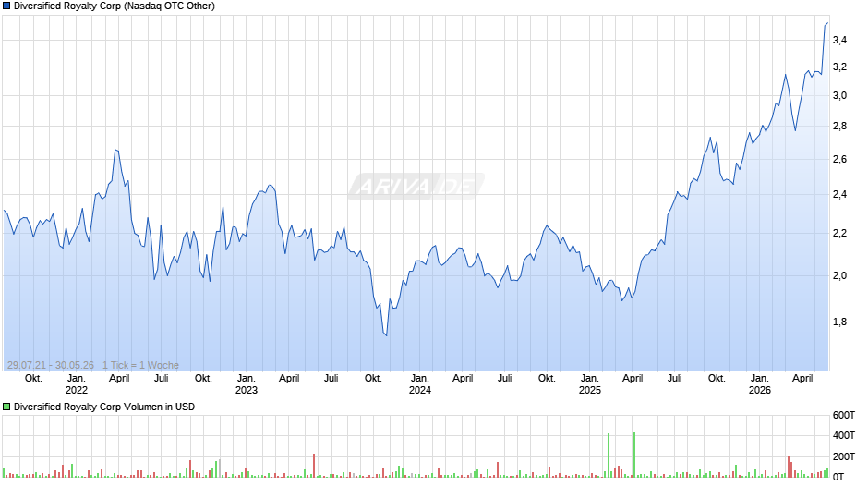Screen dimensions: 868x486
Task: Click the 'April' axis label following Jan. 2026
Action: [802, 379]
